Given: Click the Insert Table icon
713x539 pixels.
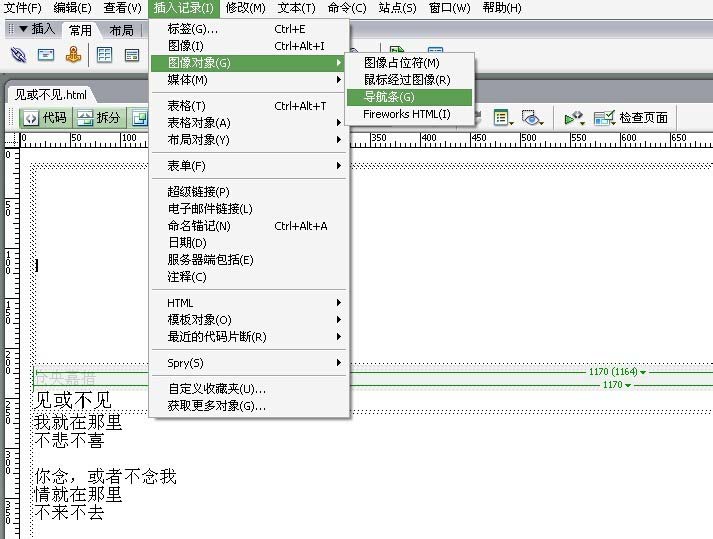Looking at the screenshot, I should tap(104, 54).
